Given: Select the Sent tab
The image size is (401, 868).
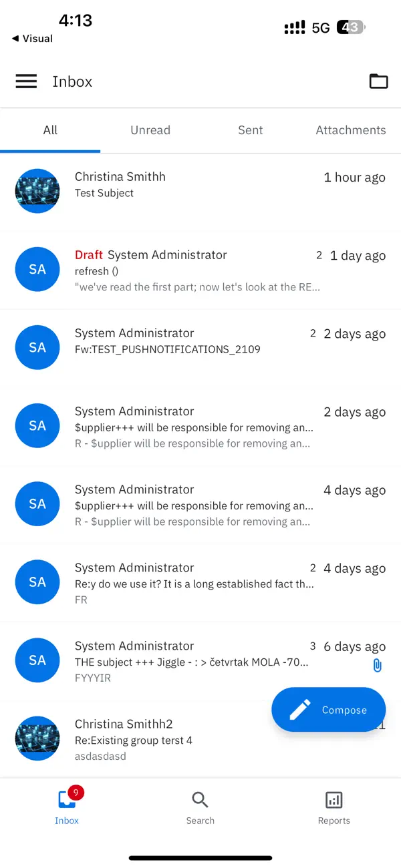Looking at the screenshot, I should [x=250, y=130].
